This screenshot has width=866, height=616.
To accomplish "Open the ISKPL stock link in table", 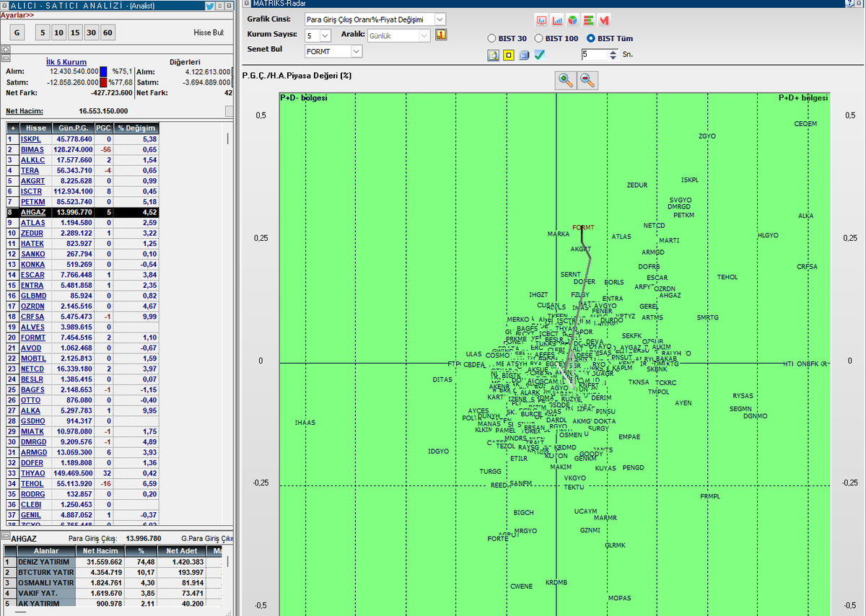I will click(x=32, y=139).
